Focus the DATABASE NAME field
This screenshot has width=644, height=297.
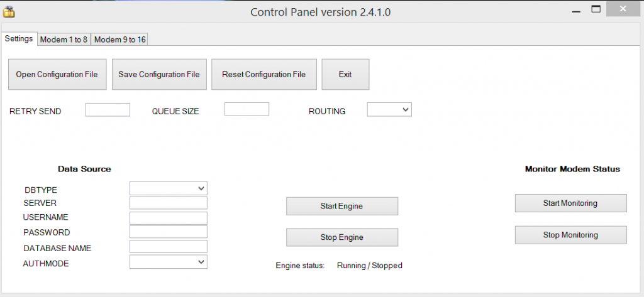coord(168,247)
